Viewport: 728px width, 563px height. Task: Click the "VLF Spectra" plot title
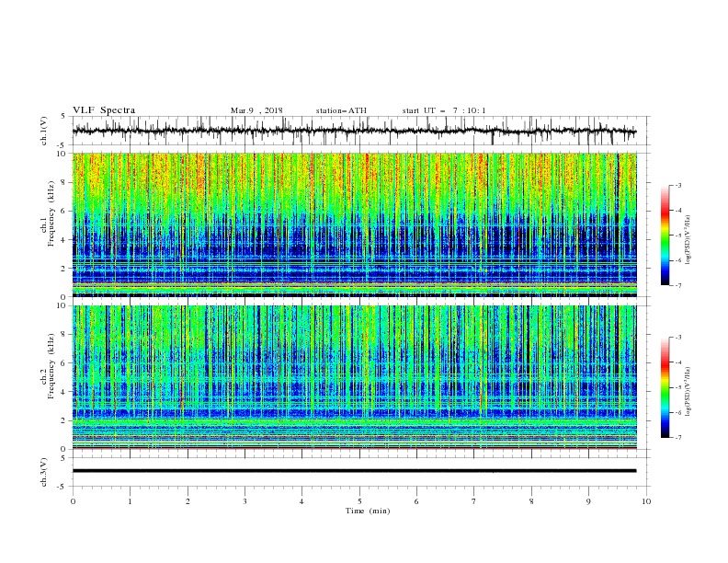point(104,110)
